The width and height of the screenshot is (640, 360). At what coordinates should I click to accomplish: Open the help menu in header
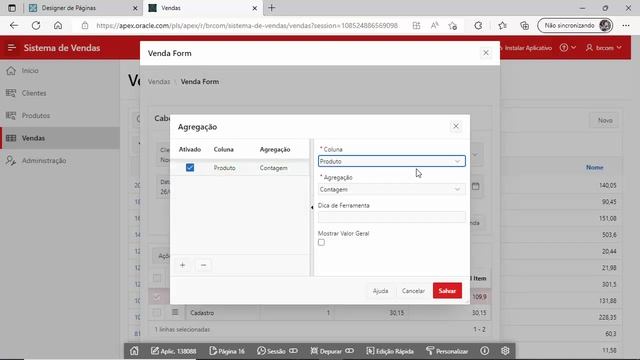click(x=568, y=48)
